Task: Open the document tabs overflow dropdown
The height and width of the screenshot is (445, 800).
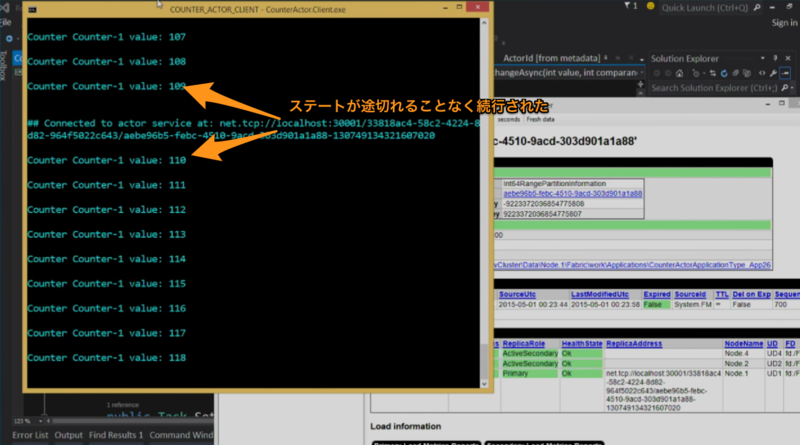Action: (x=641, y=59)
